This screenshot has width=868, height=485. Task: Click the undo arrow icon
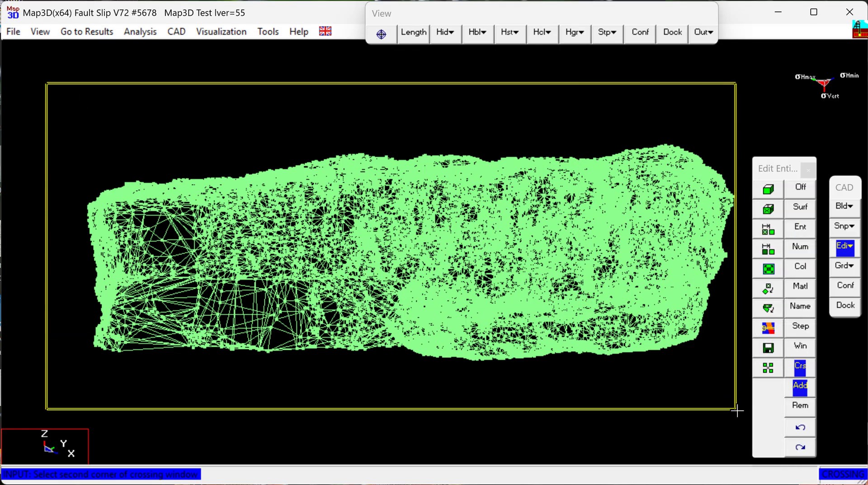click(x=800, y=428)
